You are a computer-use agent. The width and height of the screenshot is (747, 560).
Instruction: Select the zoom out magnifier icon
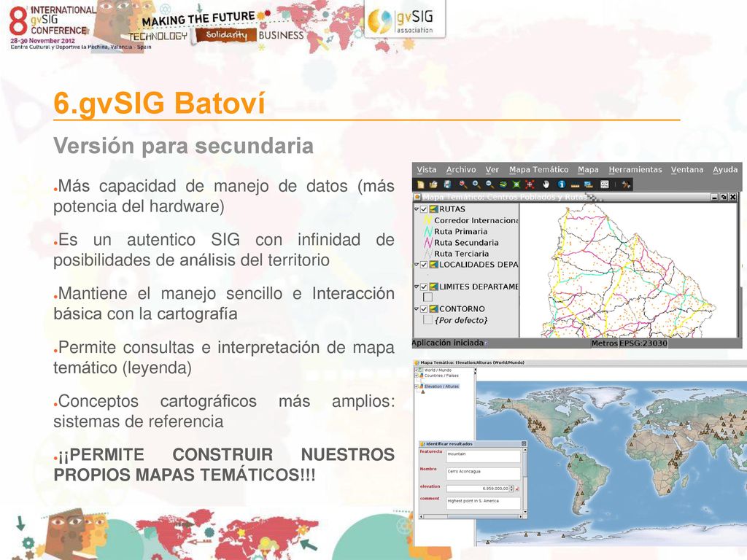489,184
